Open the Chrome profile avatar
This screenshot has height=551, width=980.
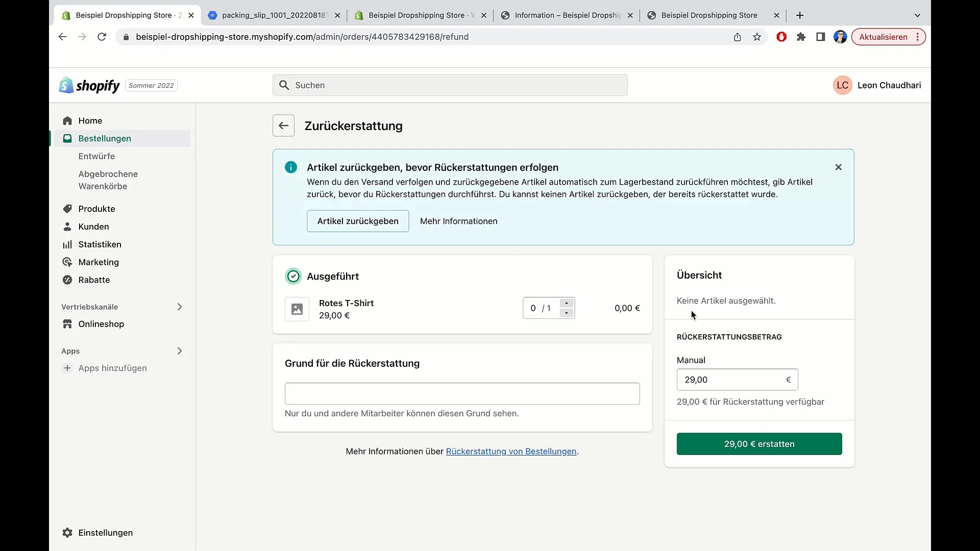(x=840, y=37)
